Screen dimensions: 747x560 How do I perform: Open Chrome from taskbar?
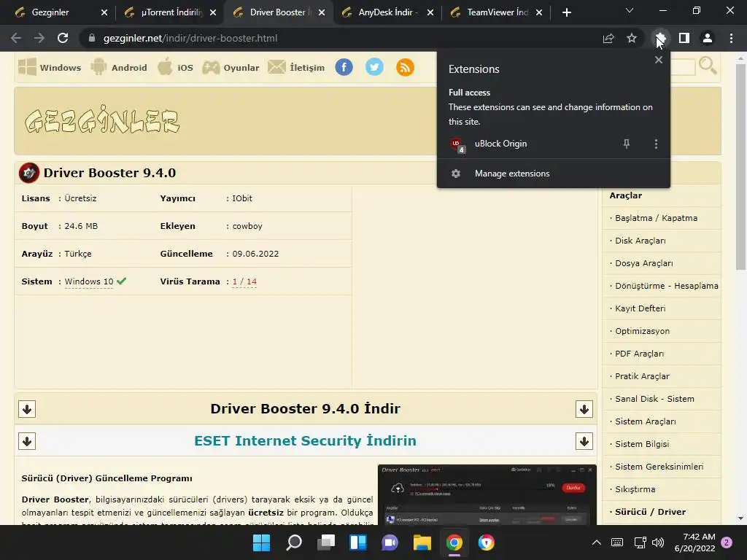454,542
